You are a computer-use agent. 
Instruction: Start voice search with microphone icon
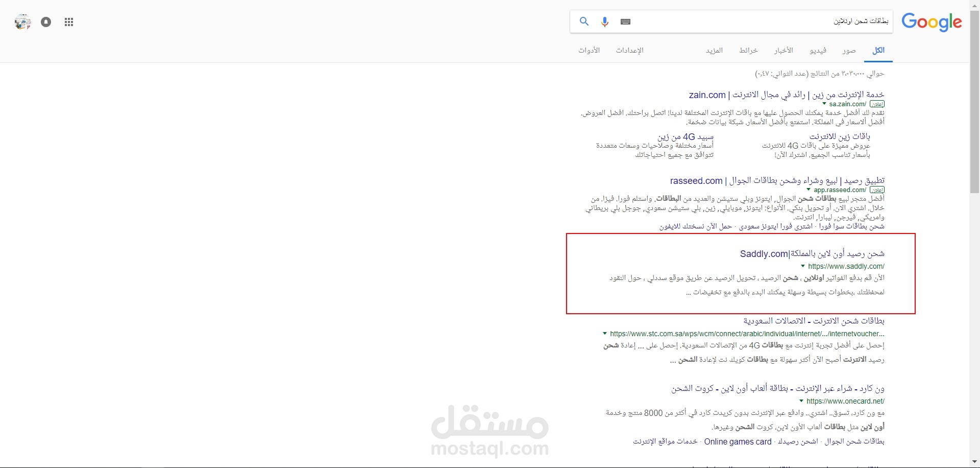pyautogui.click(x=605, y=22)
